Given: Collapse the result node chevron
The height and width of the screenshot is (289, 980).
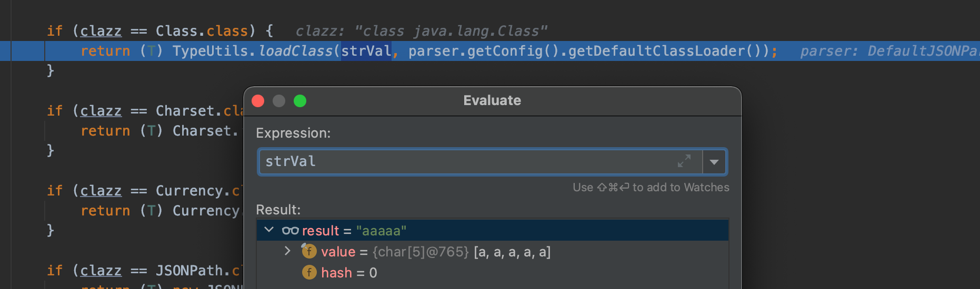Looking at the screenshot, I should [x=269, y=230].
